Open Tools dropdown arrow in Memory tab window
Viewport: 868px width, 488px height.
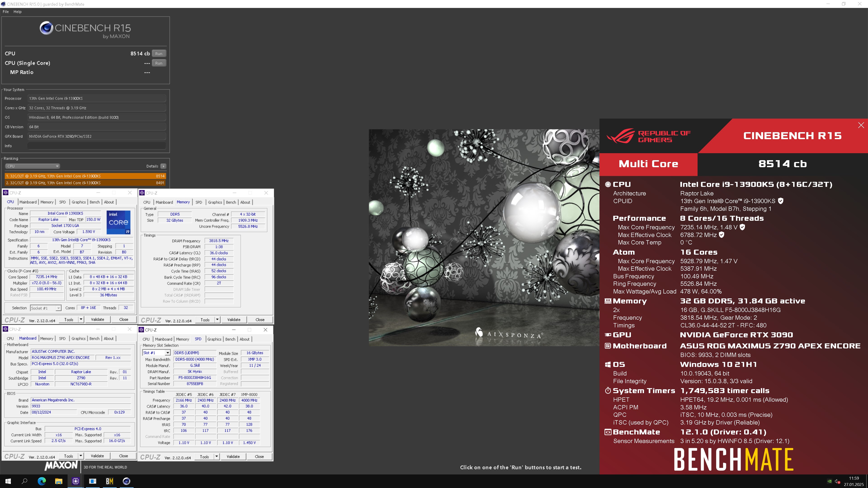click(217, 320)
